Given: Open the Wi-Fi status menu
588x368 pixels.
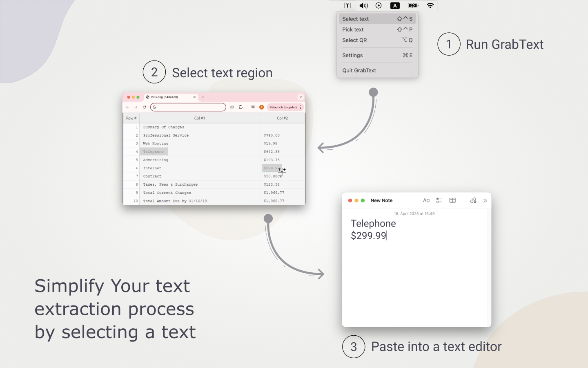Looking at the screenshot, I should tap(430, 5).
